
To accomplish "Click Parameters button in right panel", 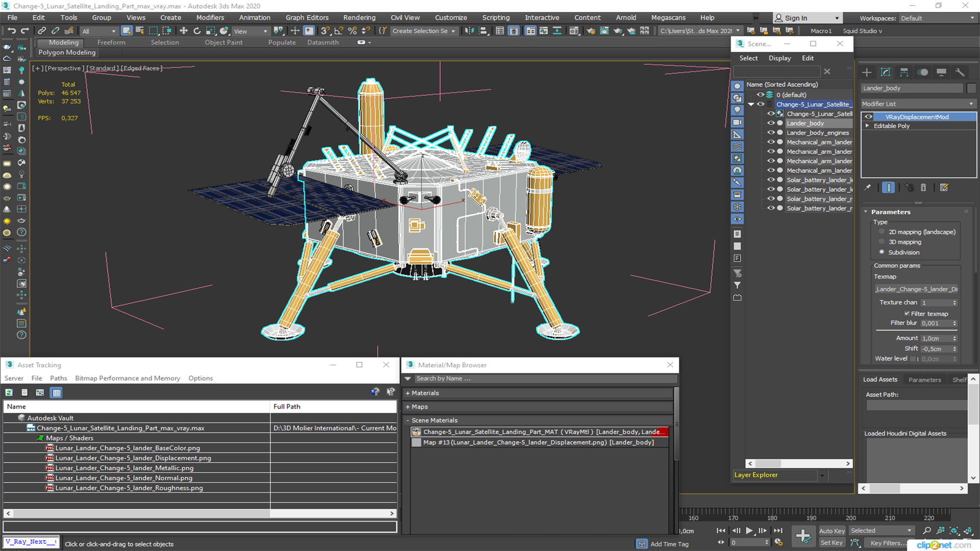I will 925,379.
